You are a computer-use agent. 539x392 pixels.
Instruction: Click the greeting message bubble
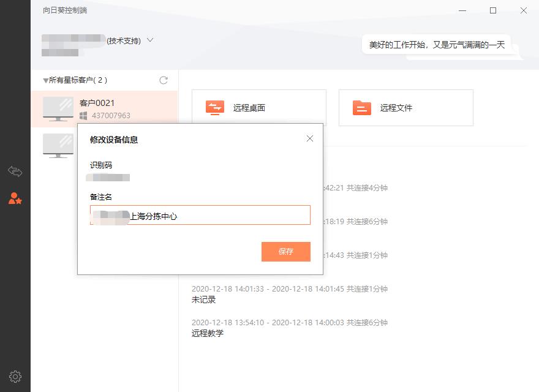coord(437,45)
